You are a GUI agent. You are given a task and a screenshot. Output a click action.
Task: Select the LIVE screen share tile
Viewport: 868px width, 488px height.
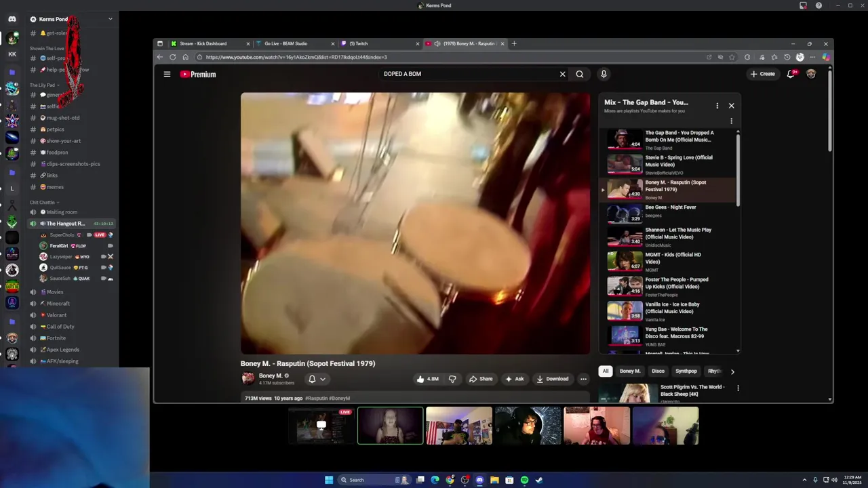321,426
